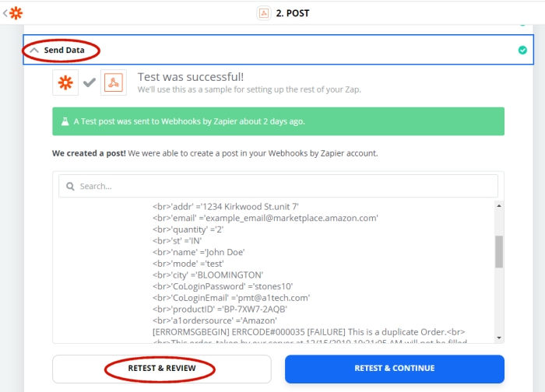Click the scrollbar up arrow in results
This screenshot has height=392, width=545.
click(499, 206)
